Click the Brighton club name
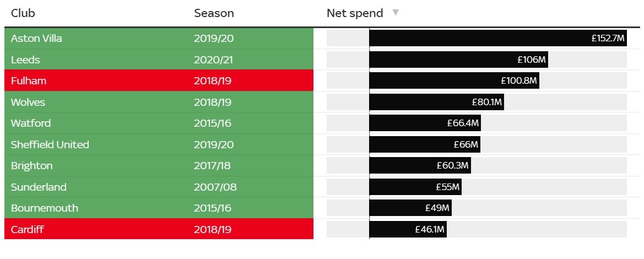The width and height of the screenshot is (644, 259). (x=32, y=166)
